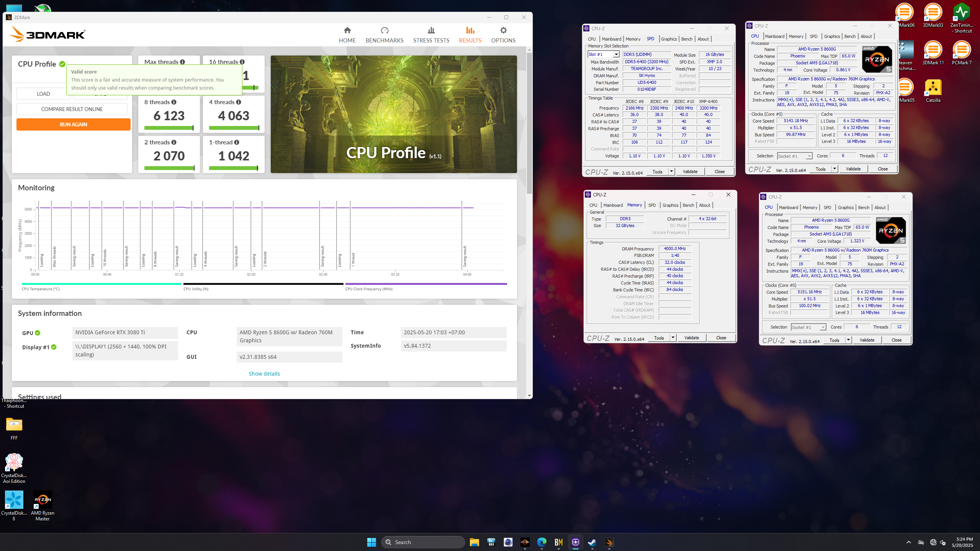Screen dimensions: 980x551
Task: Click Validate in bottom-right CPU-Z window
Action: point(867,340)
